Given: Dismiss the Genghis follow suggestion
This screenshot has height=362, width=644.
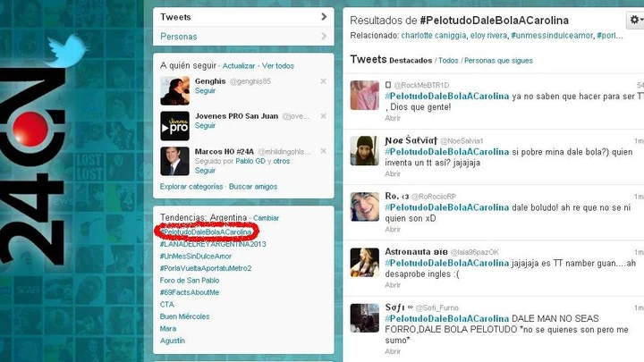Looking at the screenshot, I should (323, 81).
